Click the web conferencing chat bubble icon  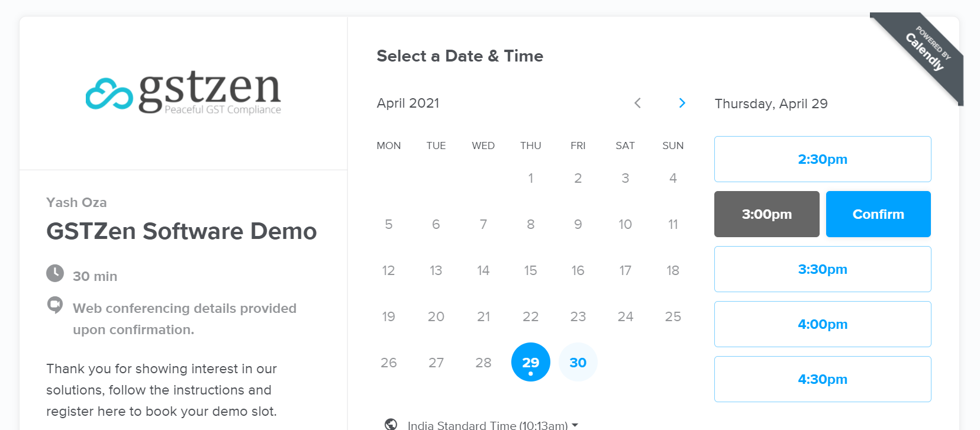pyautogui.click(x=54, y=305)
